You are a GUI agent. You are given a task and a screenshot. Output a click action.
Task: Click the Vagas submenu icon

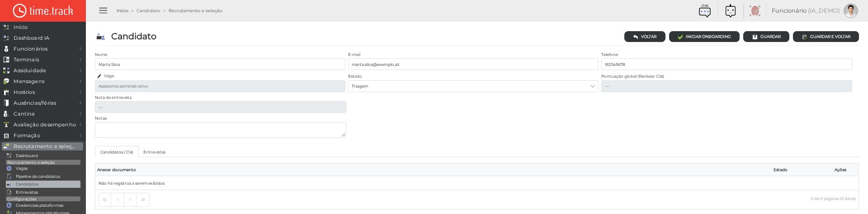pyautogui.click(x=9, y=168)
